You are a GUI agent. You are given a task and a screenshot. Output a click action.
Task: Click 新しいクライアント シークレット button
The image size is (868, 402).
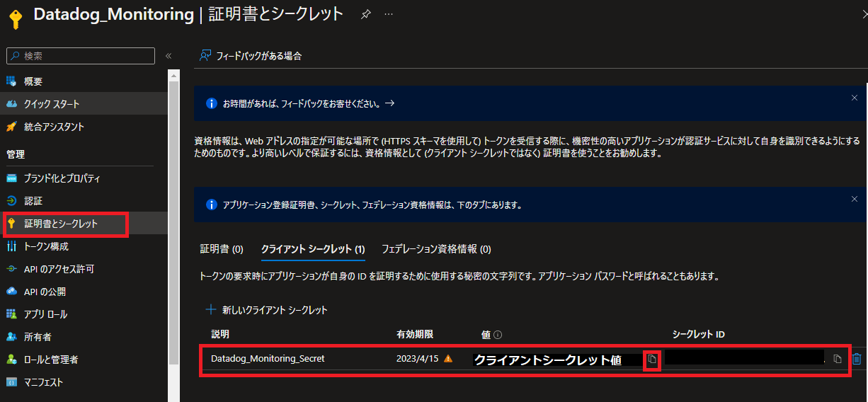266,310
